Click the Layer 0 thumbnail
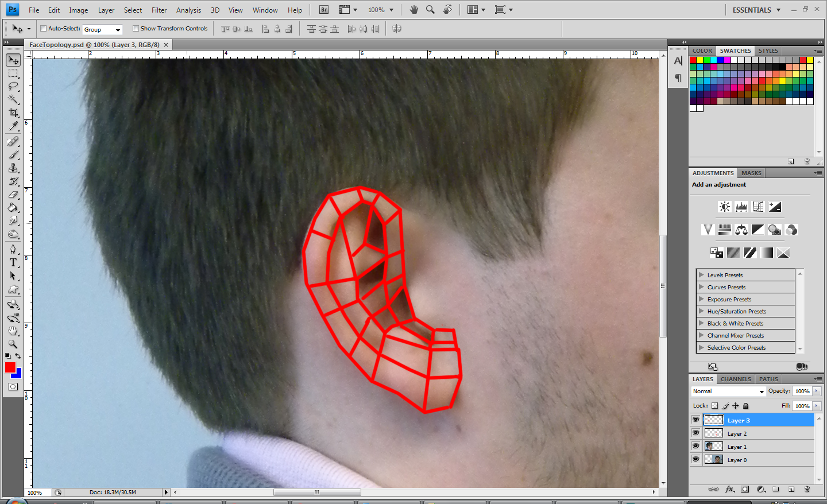The image size is (827, 504). coord(713,459)
